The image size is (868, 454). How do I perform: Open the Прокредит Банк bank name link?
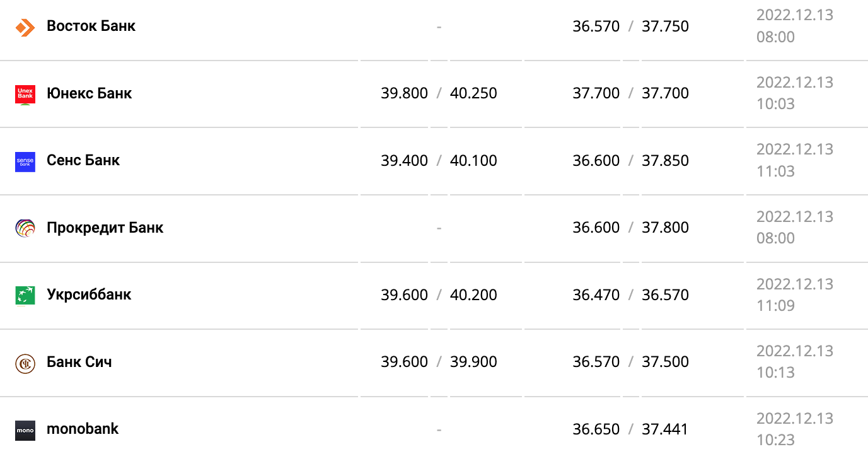(x=105, y=228)
